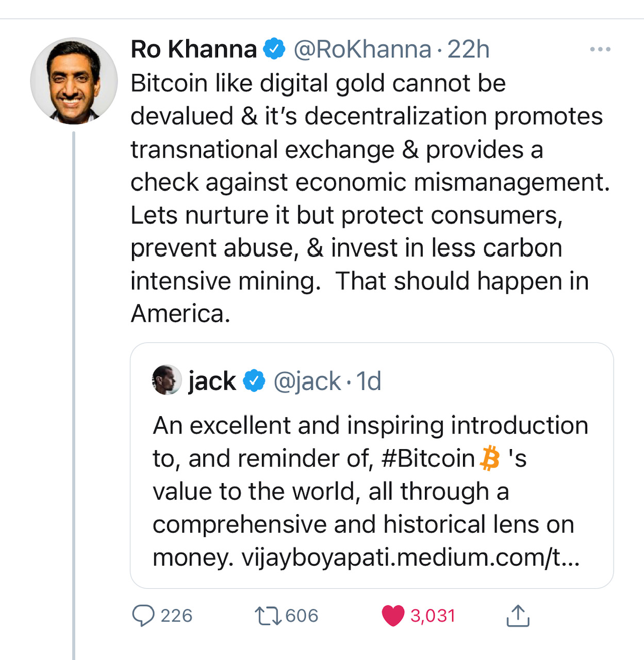Open the @jack handle in quoted tweet
Image resolution: width=644 pixels, height=660 pixels.
pyautogui.click(x=307, y=382)
